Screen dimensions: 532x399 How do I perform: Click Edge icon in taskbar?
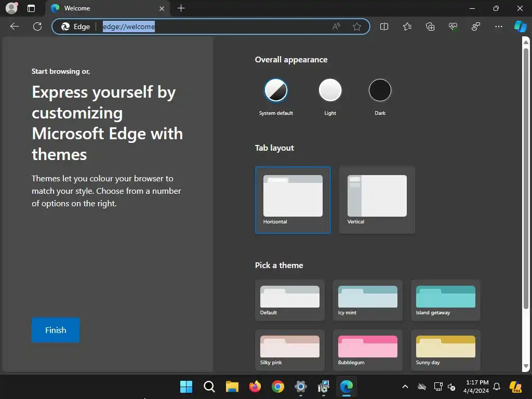(x=347, y=387)
